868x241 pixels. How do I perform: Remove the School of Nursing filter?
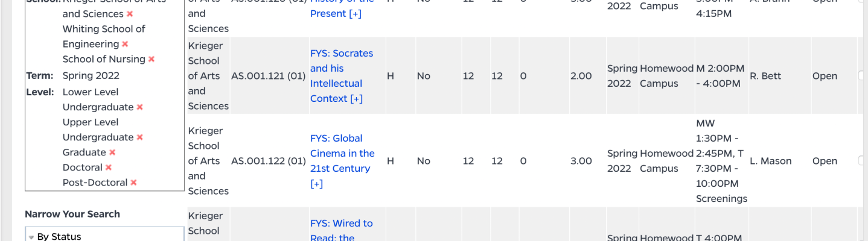click(x=152, y=59)
